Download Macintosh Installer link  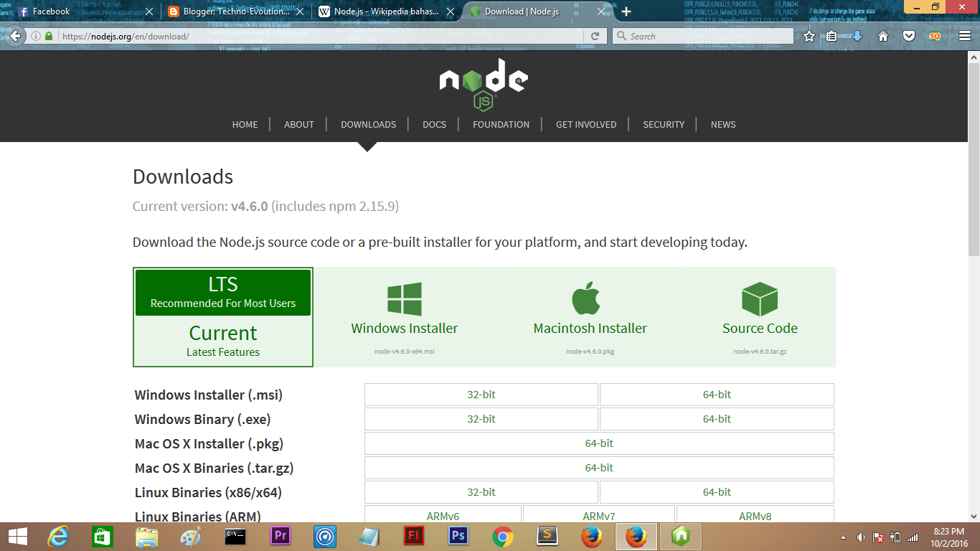[x=590, y=317]
